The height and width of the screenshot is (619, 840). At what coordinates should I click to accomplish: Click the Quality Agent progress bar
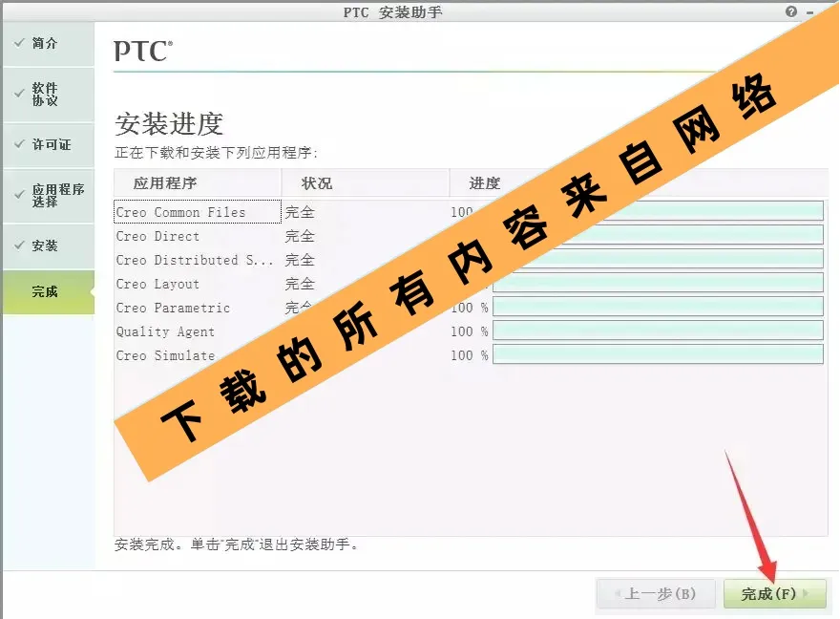click(658, 331)
